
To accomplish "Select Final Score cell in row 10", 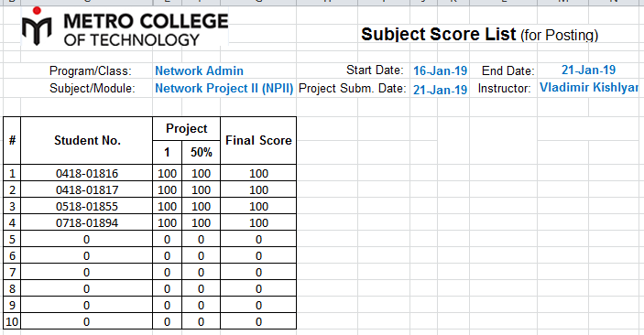I will click(258, 321).
